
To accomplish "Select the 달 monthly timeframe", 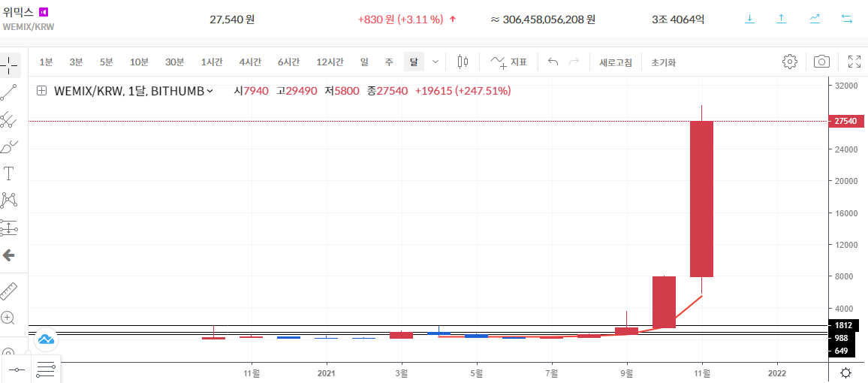I will 414,62.
